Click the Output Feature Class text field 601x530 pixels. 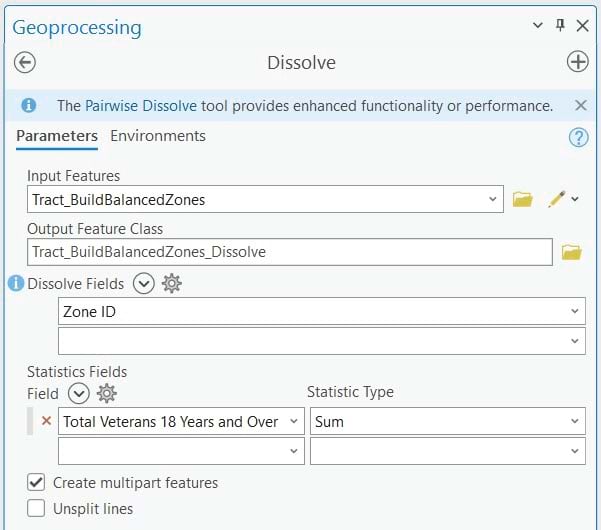[x=290, y=252]
